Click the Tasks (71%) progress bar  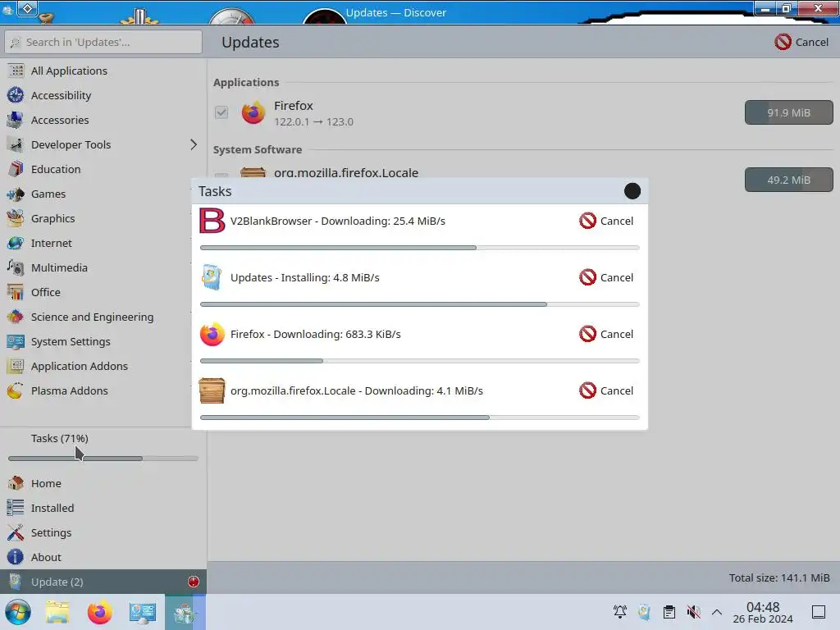pyautogui.click(x=103, y=459)
